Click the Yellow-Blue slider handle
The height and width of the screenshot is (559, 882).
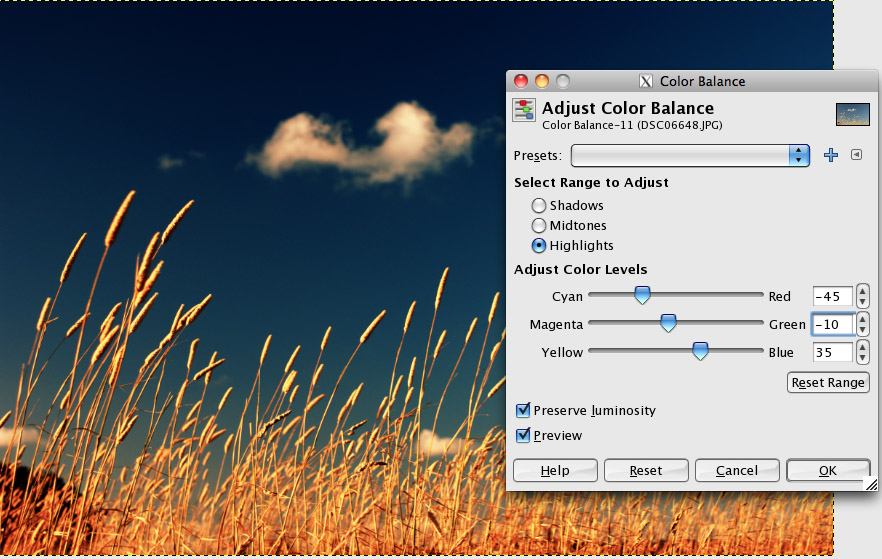pyautogui.click(x=700, y=351)
